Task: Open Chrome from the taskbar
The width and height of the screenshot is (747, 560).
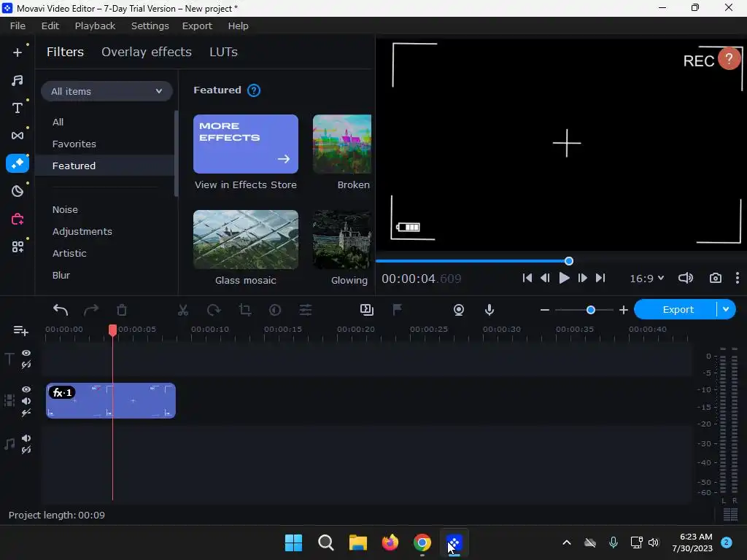Action: pyautogui.click(x=422, y=542)
